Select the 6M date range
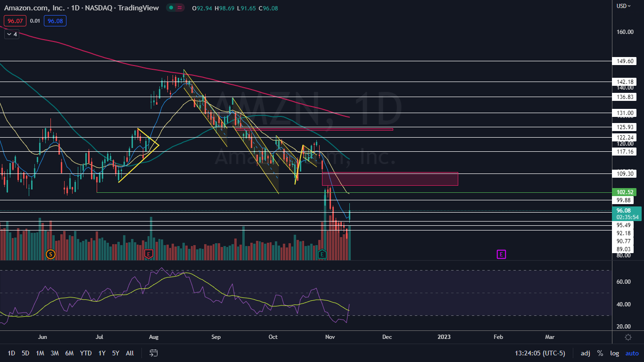Screen dimensions: 644x362 (69, 353)
